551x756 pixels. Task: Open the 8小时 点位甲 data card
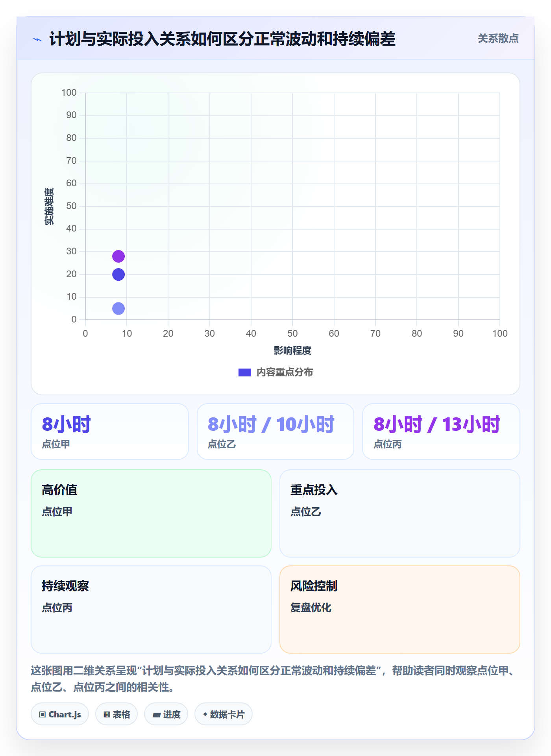(110, 432)
